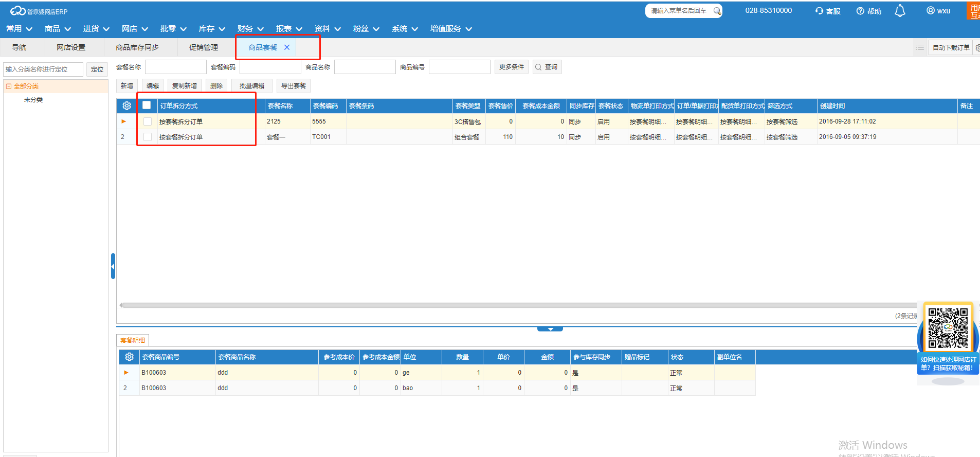This screenshot has width=980, height=457.
Task: Open column settings gear in package table
Action: [127, 106]
